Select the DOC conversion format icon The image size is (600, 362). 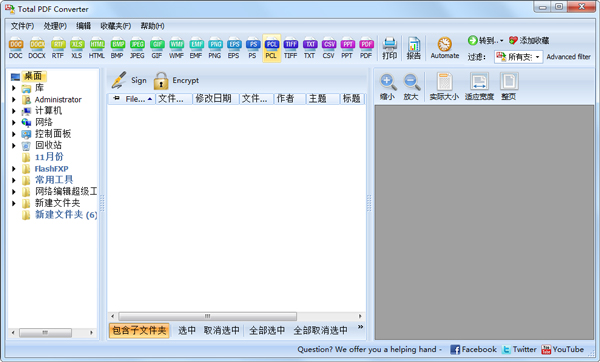click(x=16, y=49)
